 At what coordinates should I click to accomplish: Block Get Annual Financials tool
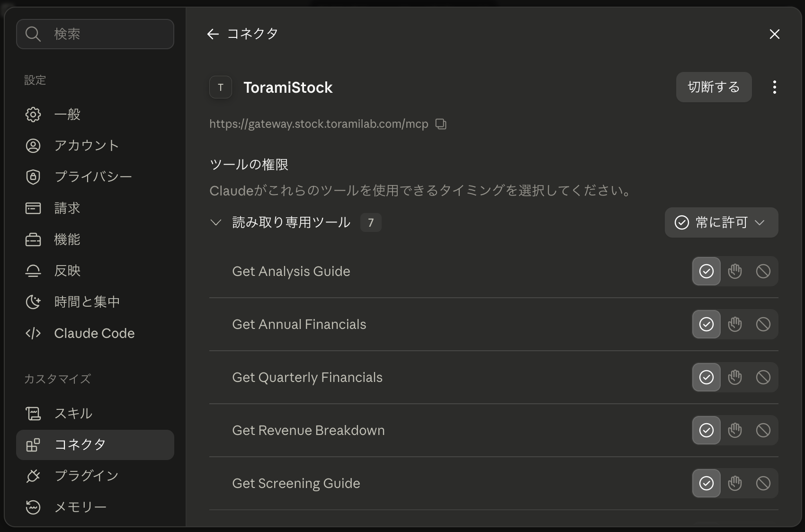coord(763,324)
